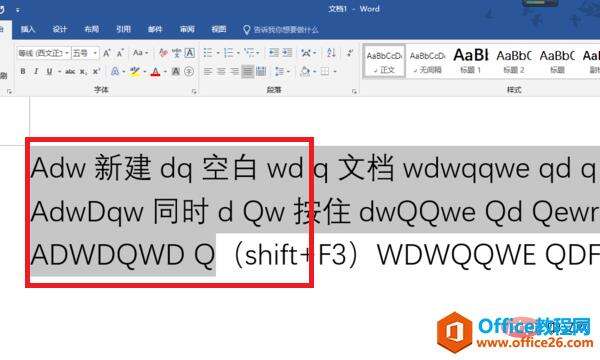Click the Numbering list icon
Screen dimensions: 600x360
[x=229, y=53]
